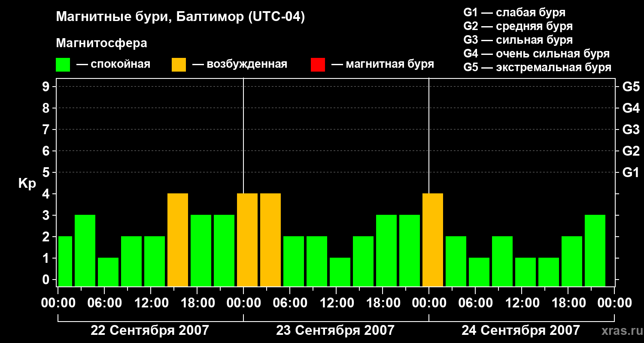Click the G4 storm level axis label
Viewport: 644px width, 343px height.
[631, 108]
